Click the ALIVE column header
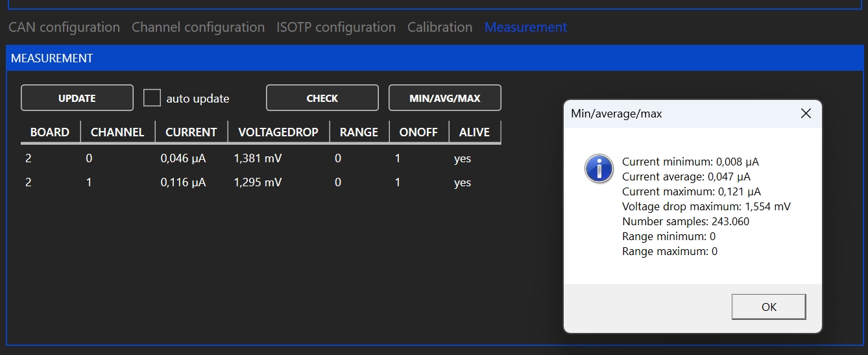The width and height of the screenshot is (868, 355). 474,132
